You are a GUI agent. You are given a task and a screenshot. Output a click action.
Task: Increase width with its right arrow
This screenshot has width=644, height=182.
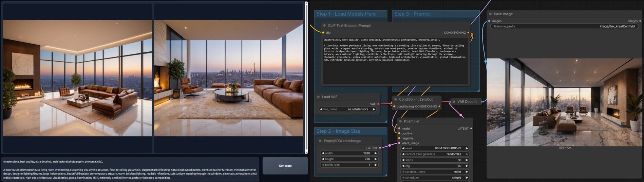[x=376, y=153]
